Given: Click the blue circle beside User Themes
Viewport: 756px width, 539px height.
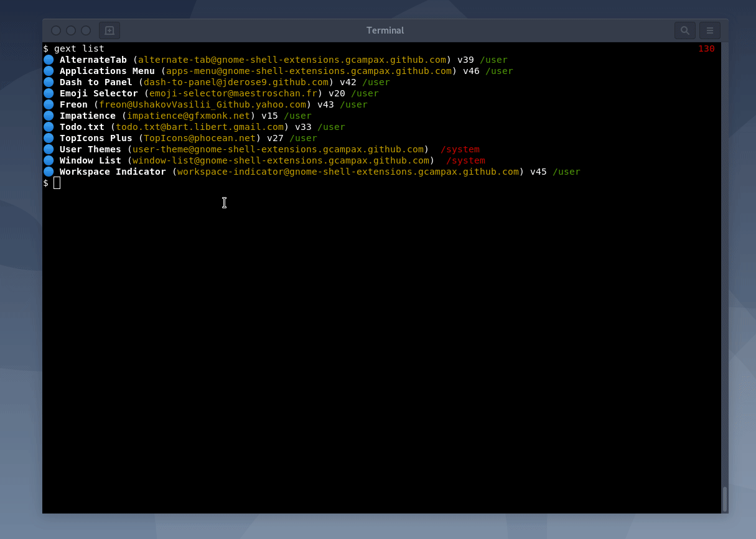Looking at the screenshot, I should (x=49, y=150).
